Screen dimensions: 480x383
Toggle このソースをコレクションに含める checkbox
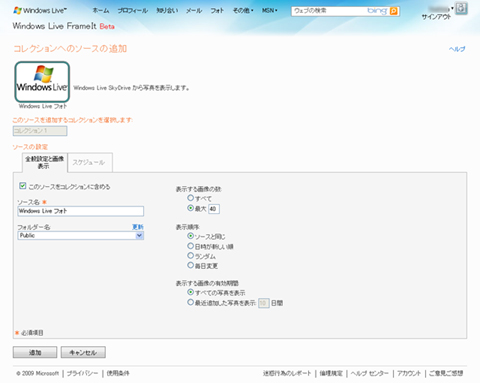tap(22, 186)
